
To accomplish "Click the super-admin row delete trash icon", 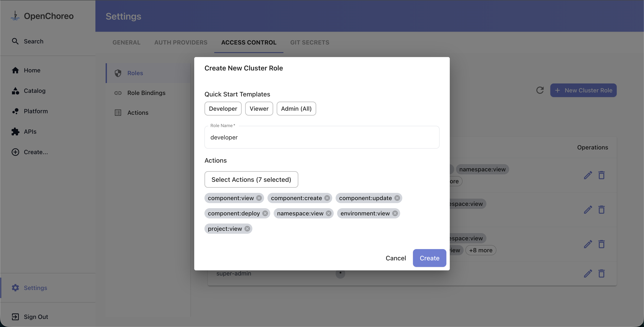I will pyautogui.click(x=601, y=274).
